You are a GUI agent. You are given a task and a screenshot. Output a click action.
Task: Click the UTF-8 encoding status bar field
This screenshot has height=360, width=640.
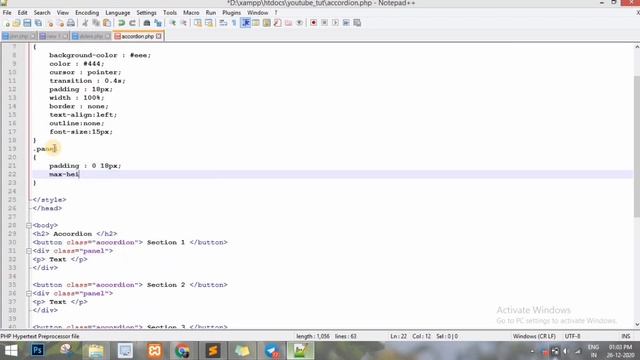point(572,336)
